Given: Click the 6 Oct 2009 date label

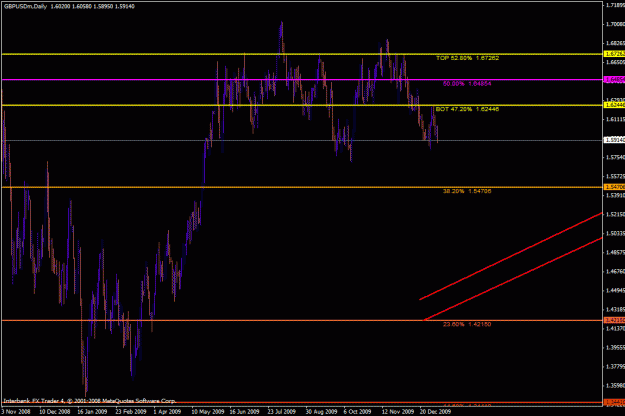Looking at the screenshot, I should tap(357, 412).
